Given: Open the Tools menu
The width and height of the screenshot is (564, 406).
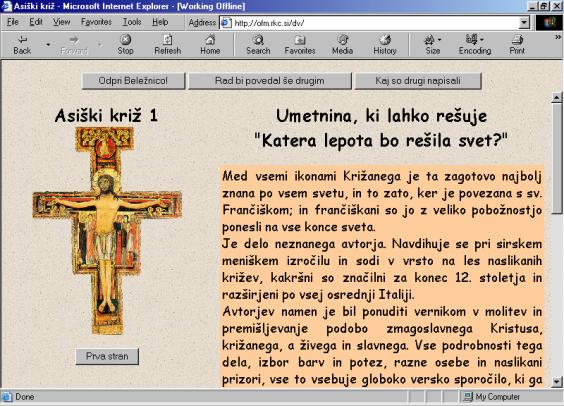Looking at the screenshot, I should click(132, 22).
